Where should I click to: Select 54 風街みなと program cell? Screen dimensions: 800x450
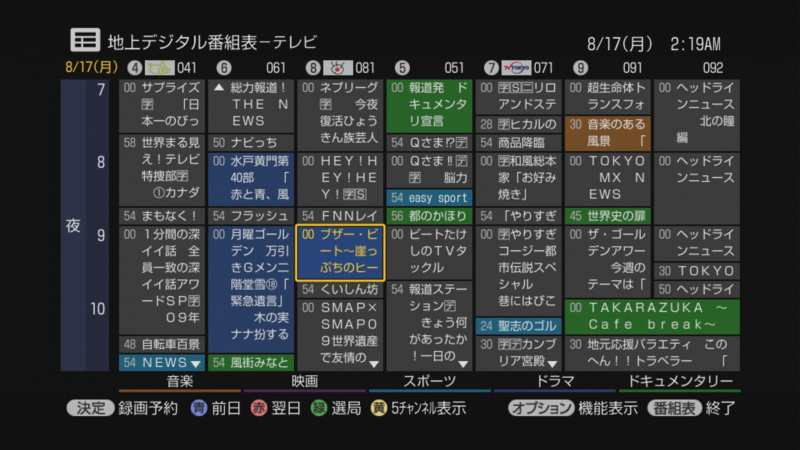[x=251, y=363]
